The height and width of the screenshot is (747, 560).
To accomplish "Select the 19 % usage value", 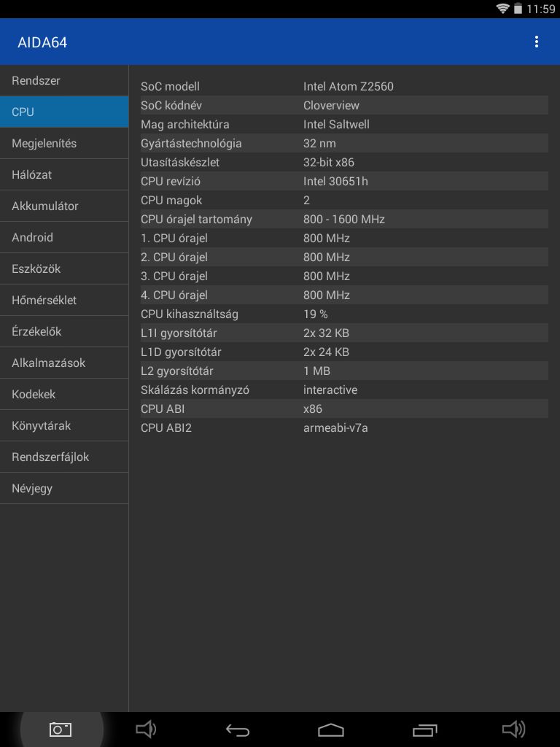I will pos(315,314).
